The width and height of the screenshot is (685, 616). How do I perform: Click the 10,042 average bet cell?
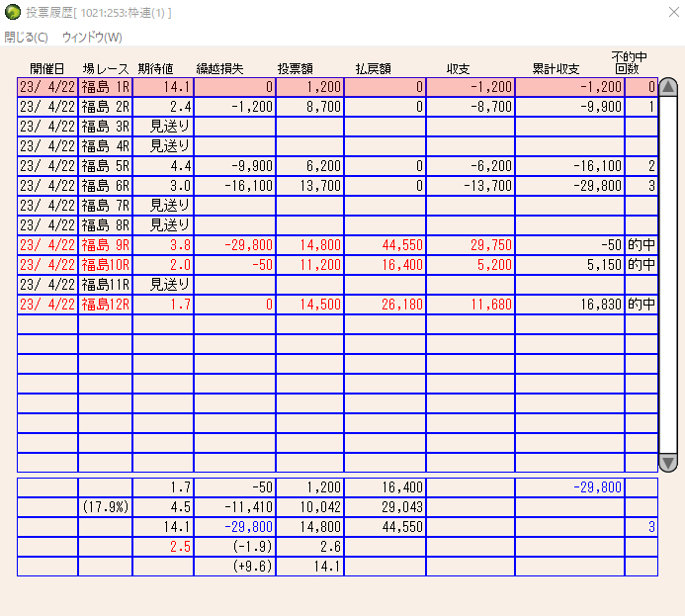310,507
